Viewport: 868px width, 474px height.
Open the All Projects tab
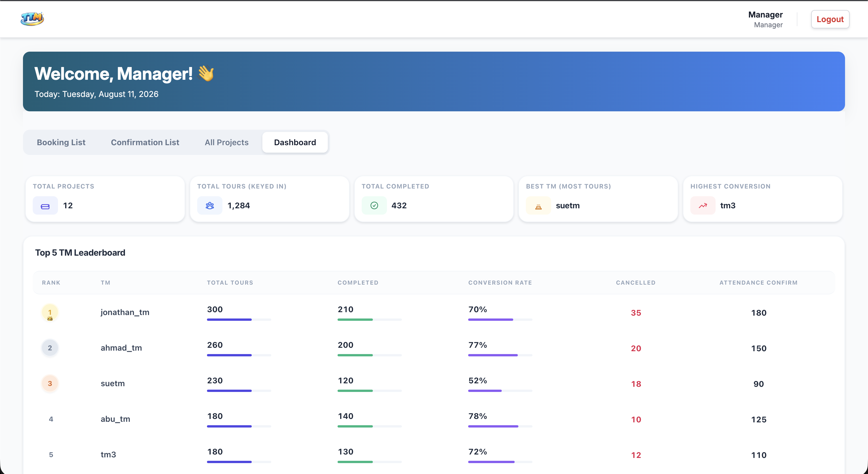click(226, 143)
